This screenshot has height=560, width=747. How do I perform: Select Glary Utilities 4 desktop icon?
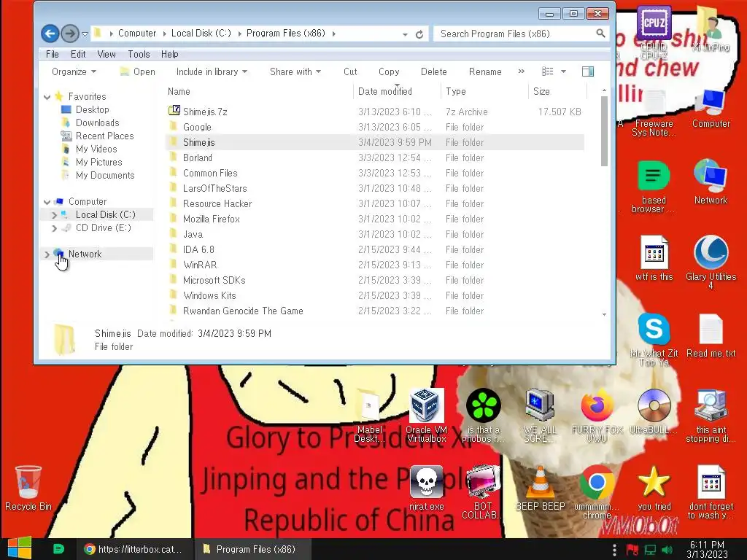point(711,262)
